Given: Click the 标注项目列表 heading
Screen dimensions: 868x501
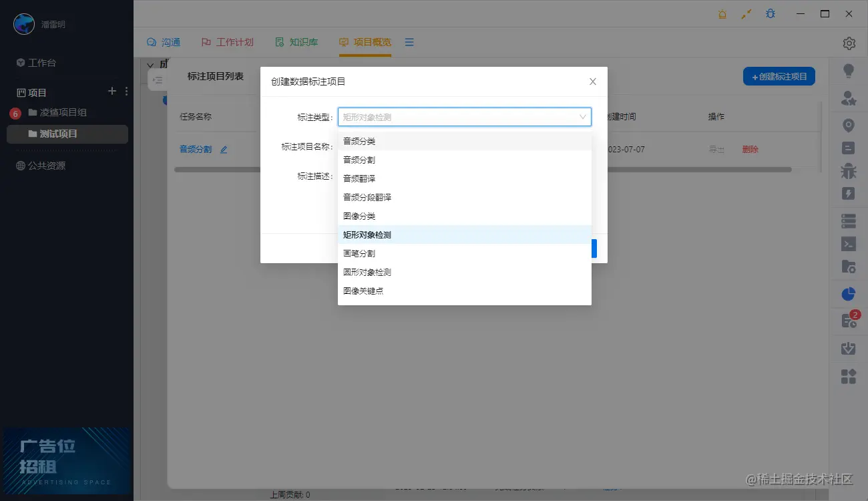Looking at the screenshot, I should point(216,77).
